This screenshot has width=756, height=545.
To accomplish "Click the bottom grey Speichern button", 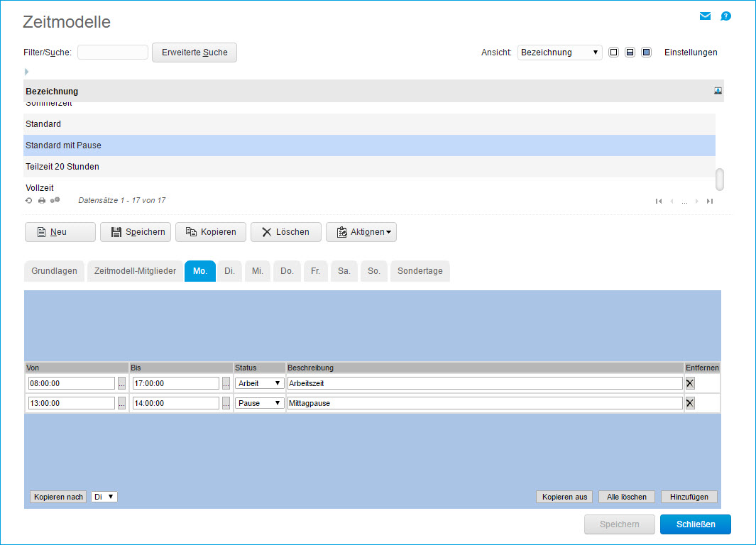I will click(x=620, y=524).
